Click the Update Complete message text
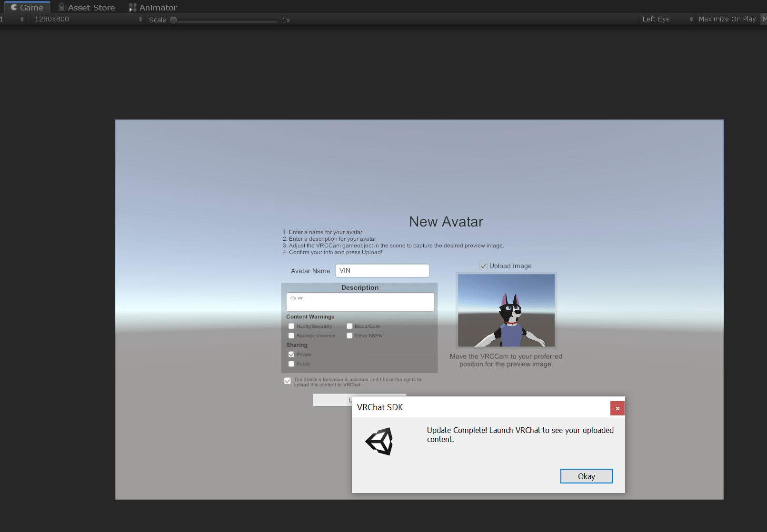 tap(520, 435)
